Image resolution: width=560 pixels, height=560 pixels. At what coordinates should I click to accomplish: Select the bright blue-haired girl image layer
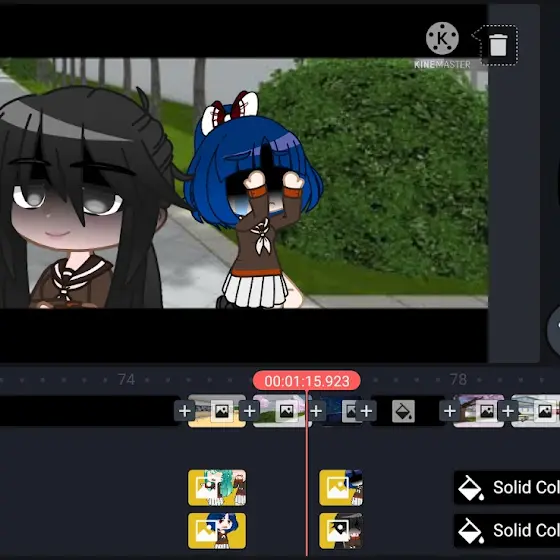217,531
